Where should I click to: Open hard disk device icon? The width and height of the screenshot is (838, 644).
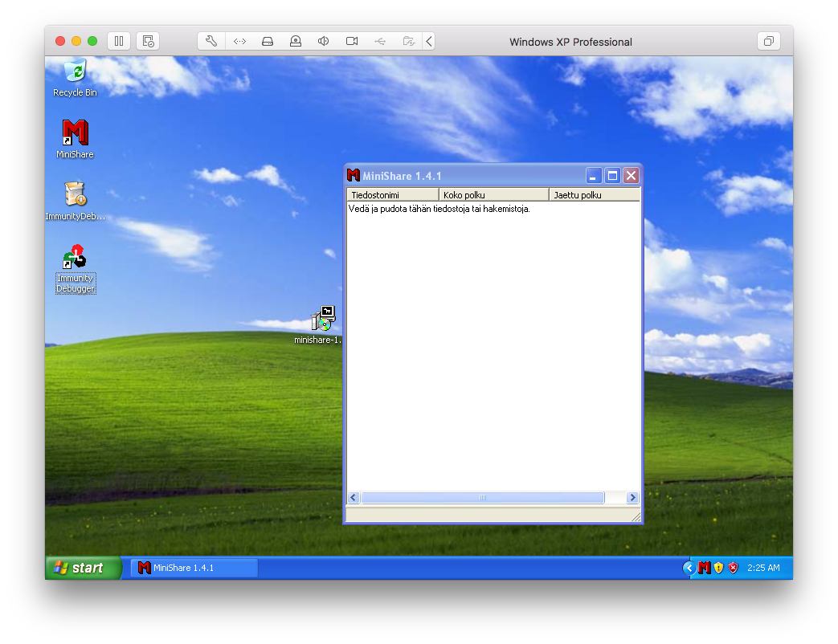click(268, 41)
